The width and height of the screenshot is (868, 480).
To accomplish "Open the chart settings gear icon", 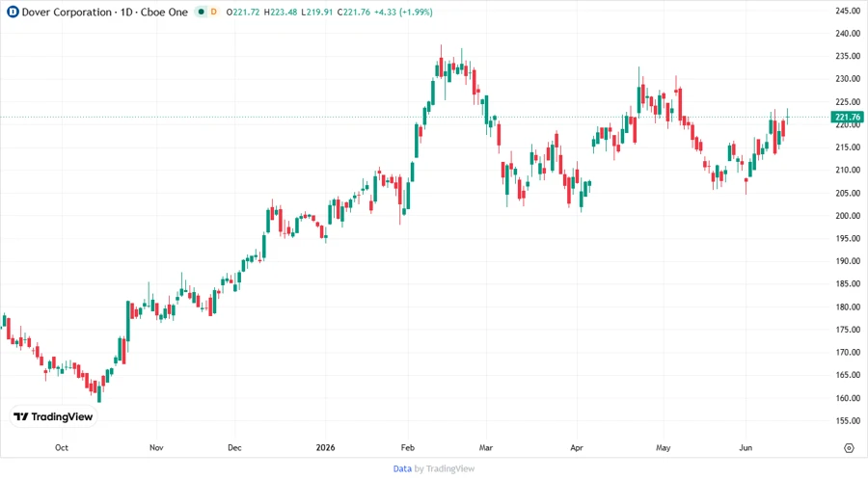I will pyautogui.click(x=849, y=448).
